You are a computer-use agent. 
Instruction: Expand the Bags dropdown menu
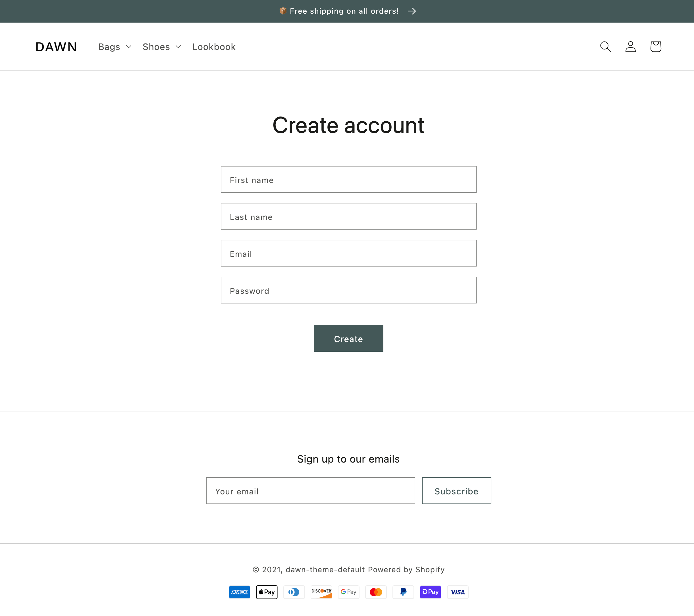(115, 46)
